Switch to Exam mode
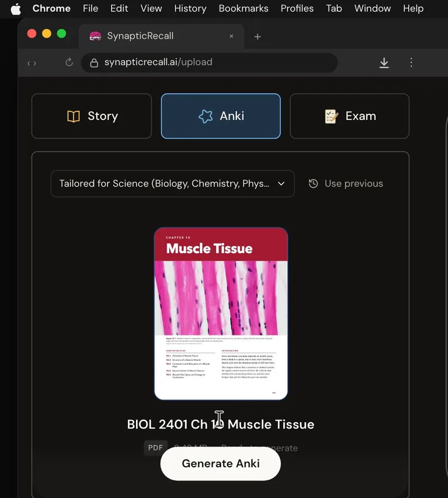This screenshot has width=448, height=498. [349, 116]
